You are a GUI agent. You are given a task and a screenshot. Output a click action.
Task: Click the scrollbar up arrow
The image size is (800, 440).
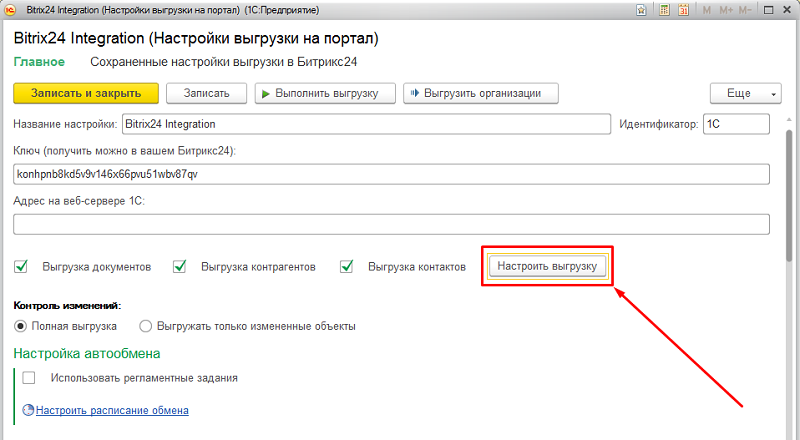[x=790, y=120]
